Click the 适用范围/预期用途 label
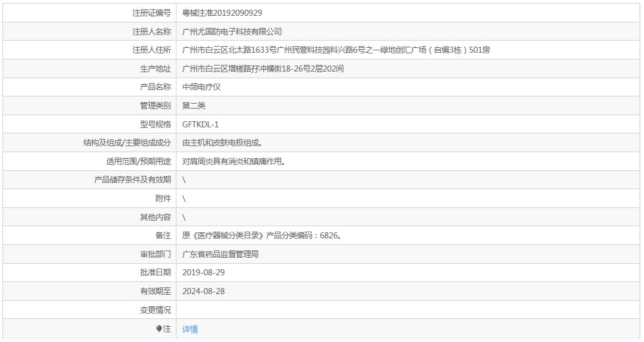 138,161
